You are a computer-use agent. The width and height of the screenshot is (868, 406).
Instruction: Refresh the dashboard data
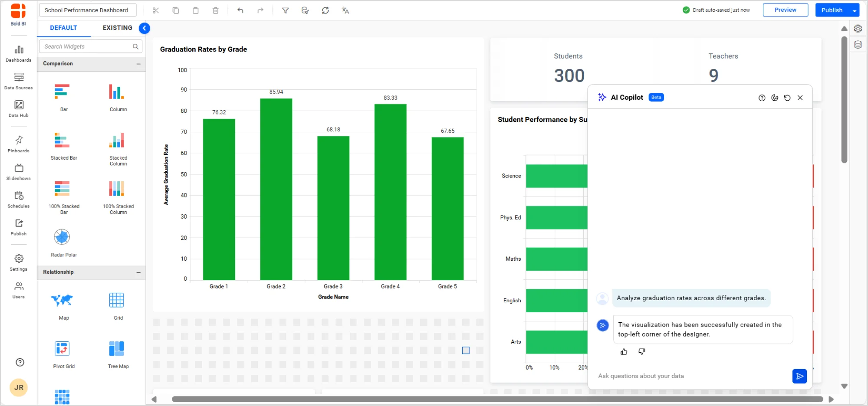(325, 10)
